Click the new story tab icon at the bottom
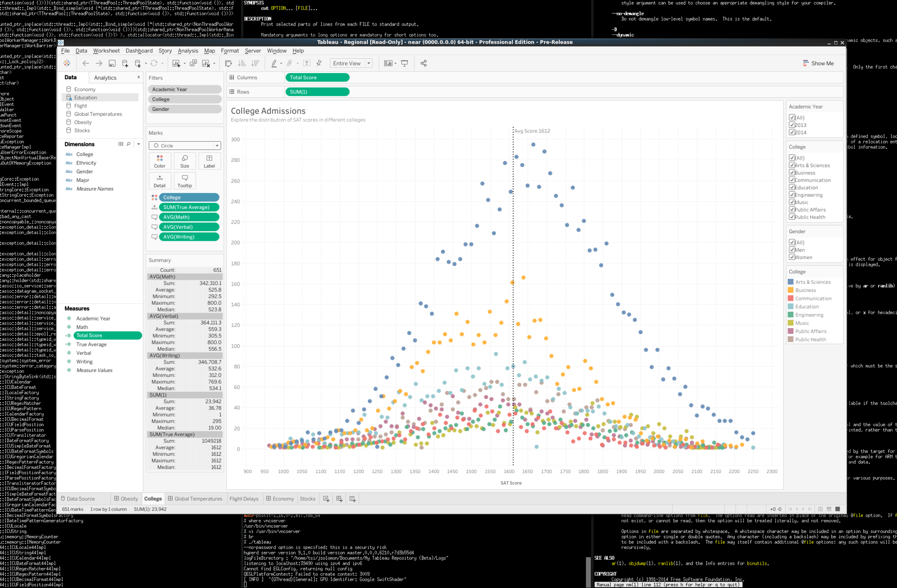This screenshot has height=588, width=897. 353,498
